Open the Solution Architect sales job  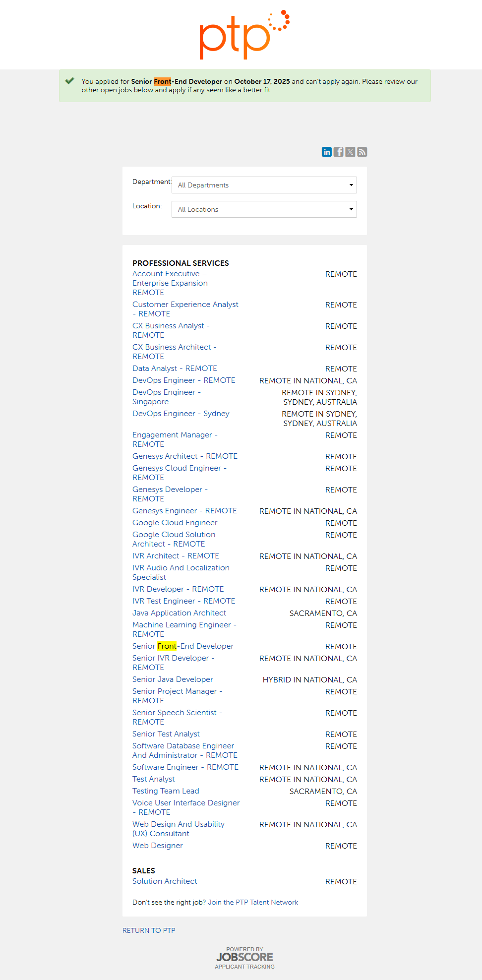(165, 881)
